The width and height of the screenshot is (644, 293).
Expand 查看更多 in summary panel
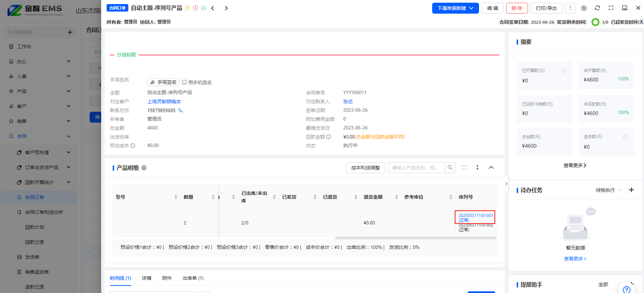click(575, 165)
